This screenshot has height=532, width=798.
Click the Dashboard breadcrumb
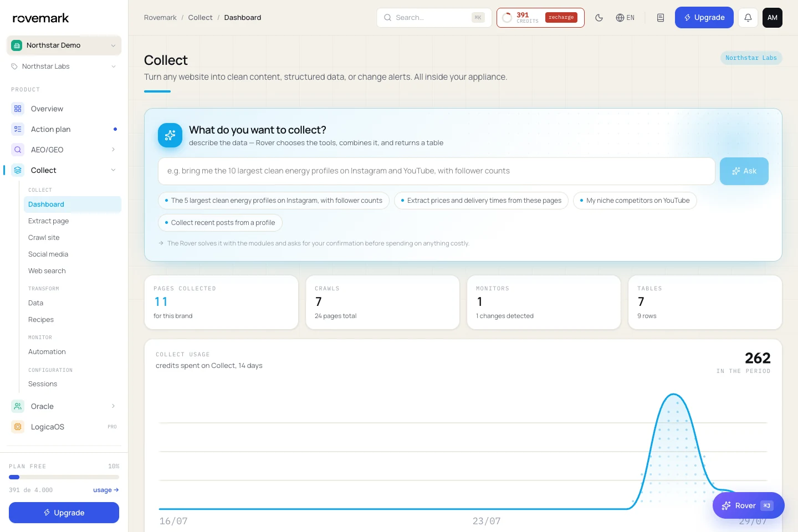point(243,18)
